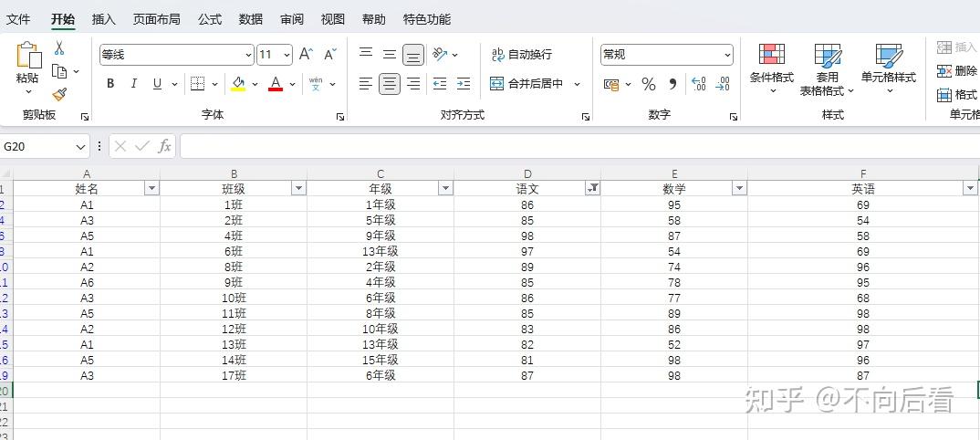Click the text orientation icon

440,55
